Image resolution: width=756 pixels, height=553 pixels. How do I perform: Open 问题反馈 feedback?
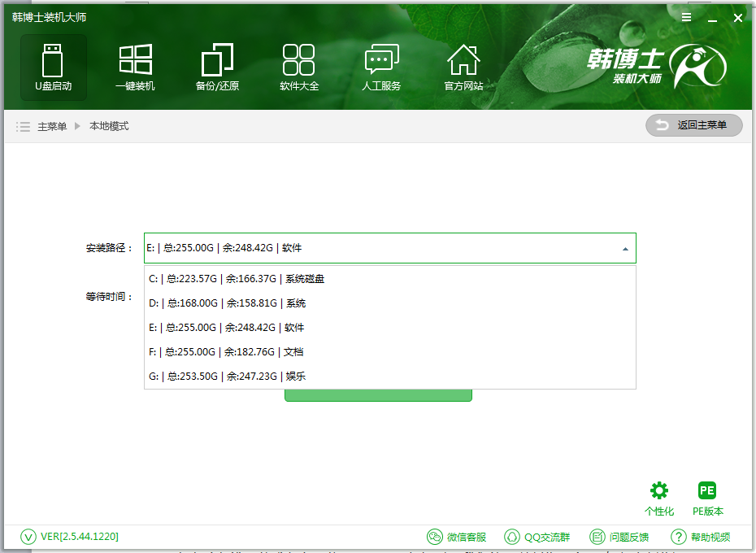click(619, 537)
